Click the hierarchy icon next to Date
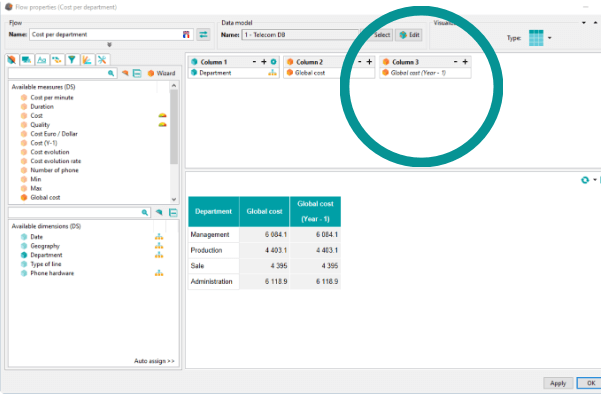This screenshot has width=604, height=395. coord(159,237)
